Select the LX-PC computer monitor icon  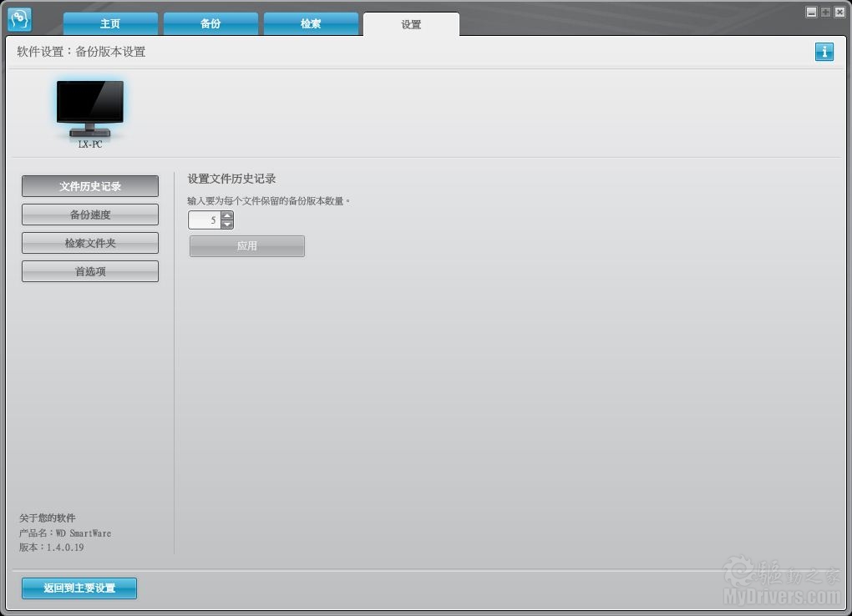(x=90, y=109)
